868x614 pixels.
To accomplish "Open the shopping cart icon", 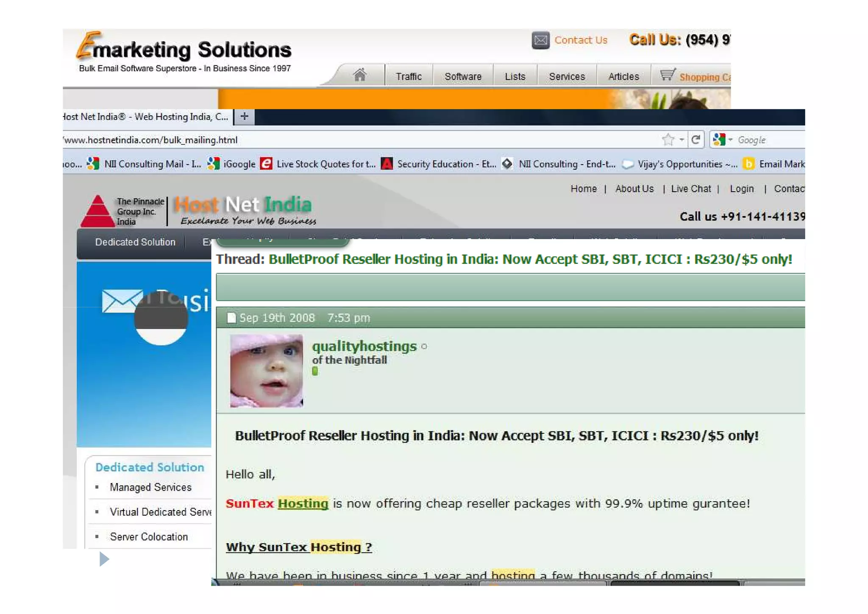I will [x=667, y=75].
